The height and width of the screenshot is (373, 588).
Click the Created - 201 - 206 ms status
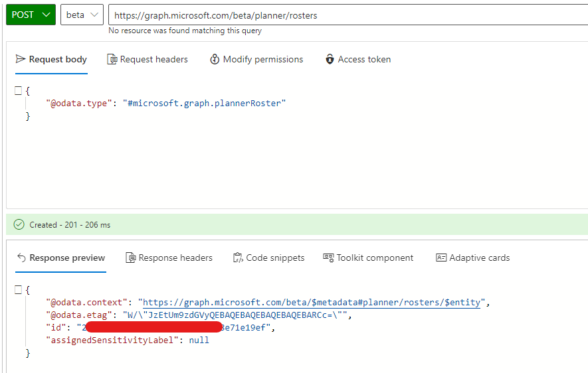coord(70,225)
